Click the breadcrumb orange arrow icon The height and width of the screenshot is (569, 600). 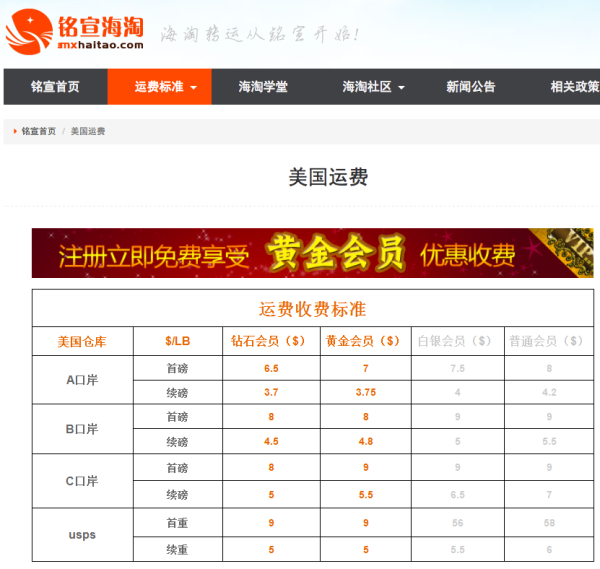pyautogui.click(x=15, y=131)
